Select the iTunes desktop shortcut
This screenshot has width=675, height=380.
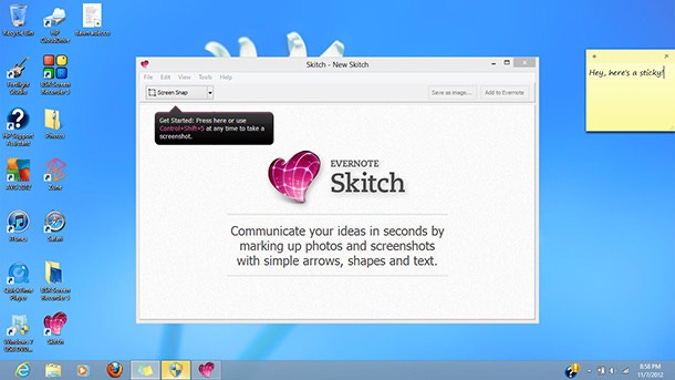coord(18,226)
